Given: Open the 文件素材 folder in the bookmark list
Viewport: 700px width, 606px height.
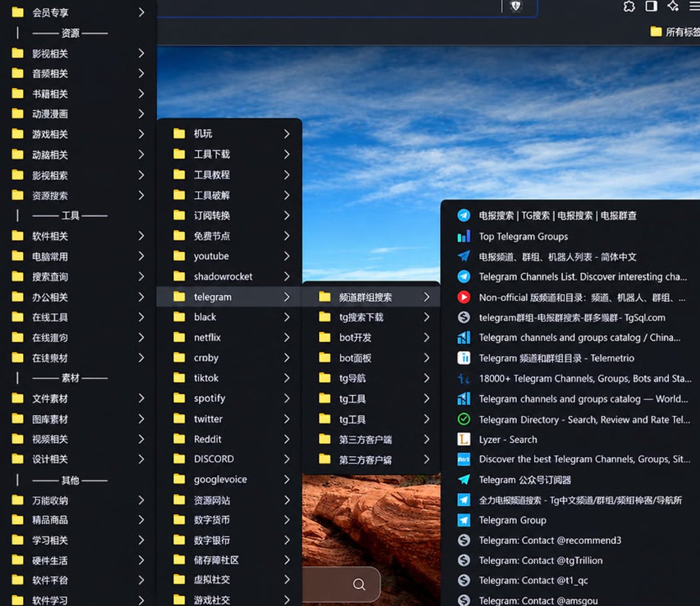Looking at the screenshot, I should pos(78,399).
